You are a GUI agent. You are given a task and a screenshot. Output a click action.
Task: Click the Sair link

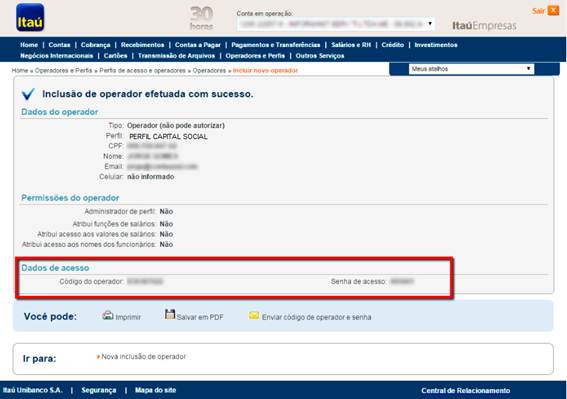(x=538, y=11)
